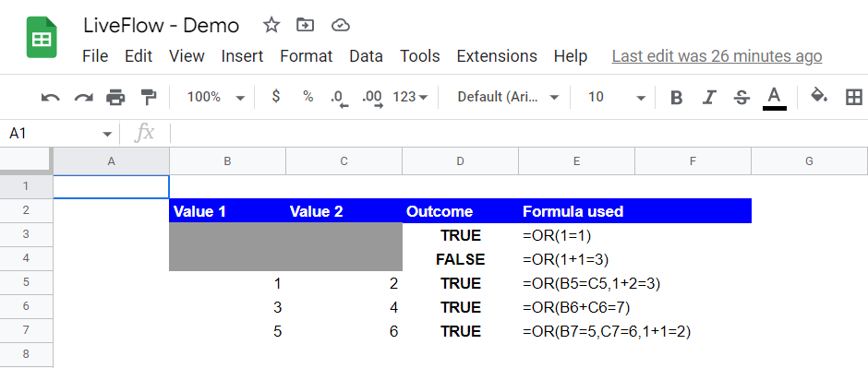Open the File menu
Viewport: 868px width, 368px height.
95,56
